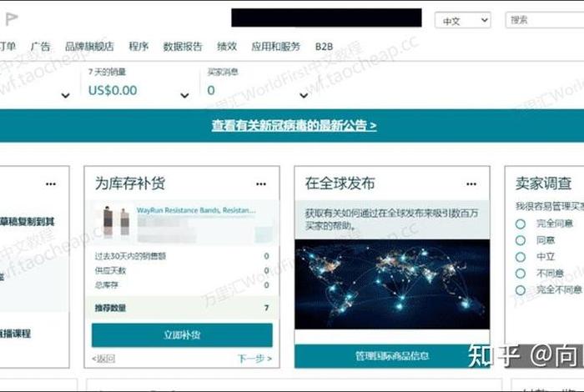Screen dimensions: 584x392
Task: Open more options on leftmost card
Action: tap(51, 183)
